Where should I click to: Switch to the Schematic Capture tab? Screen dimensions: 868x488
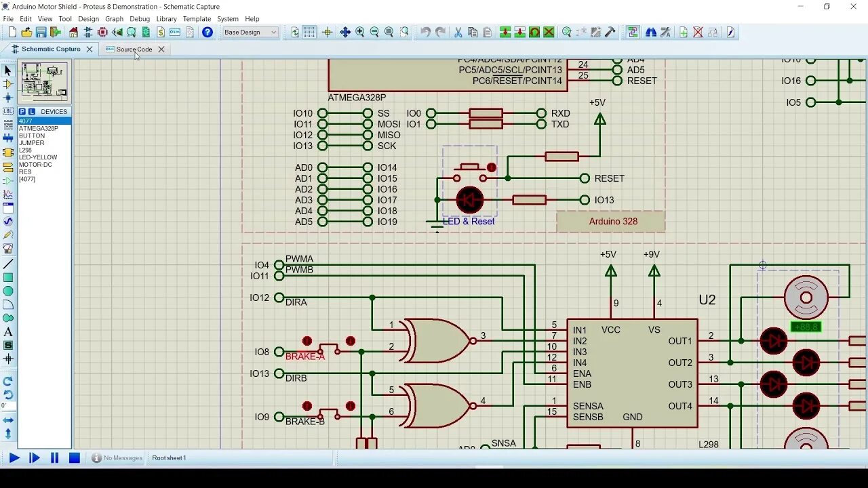(51, 49)
